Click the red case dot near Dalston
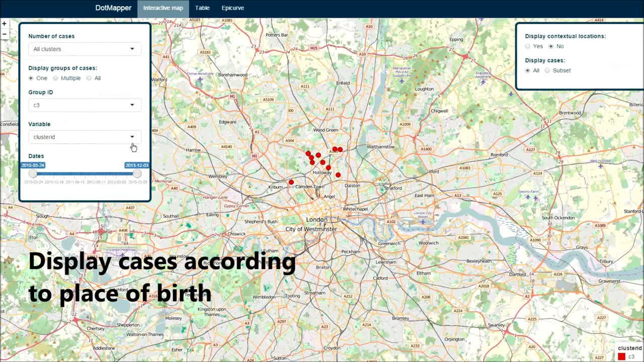Screen dimensions: 644x362 coord(338,175)
